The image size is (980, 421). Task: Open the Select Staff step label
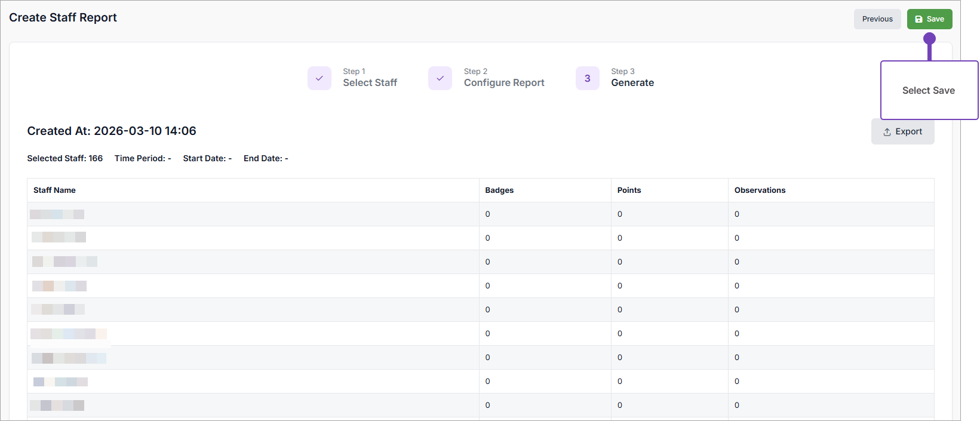(370, 83)
